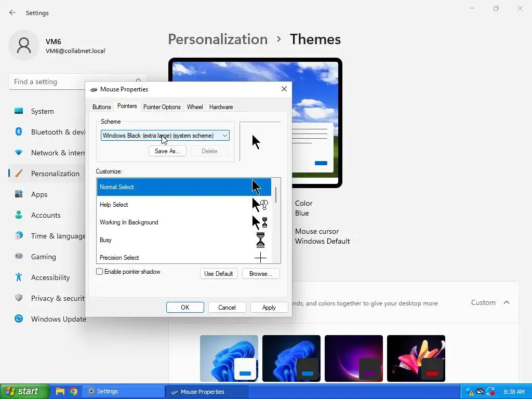Screen dimensions: 532x399
Task: Click the Personalization paintbrush icon
Action: tap(19, 174)
